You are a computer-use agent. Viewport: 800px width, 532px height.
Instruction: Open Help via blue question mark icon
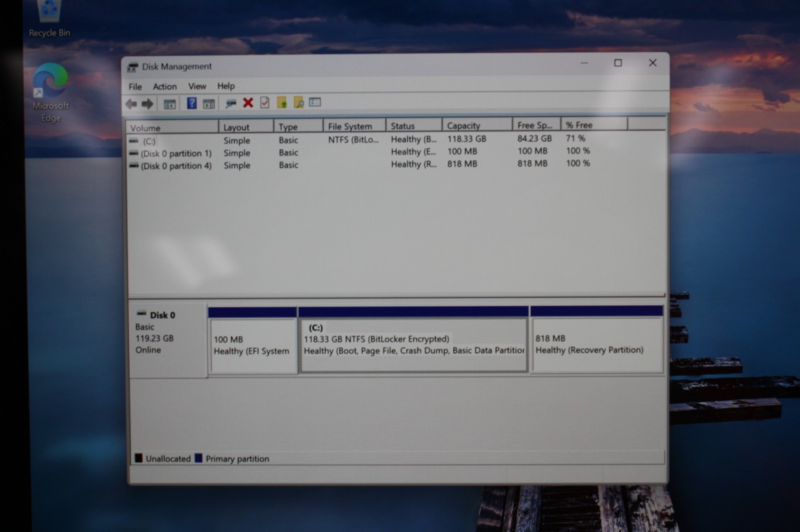tap(192, 103)
